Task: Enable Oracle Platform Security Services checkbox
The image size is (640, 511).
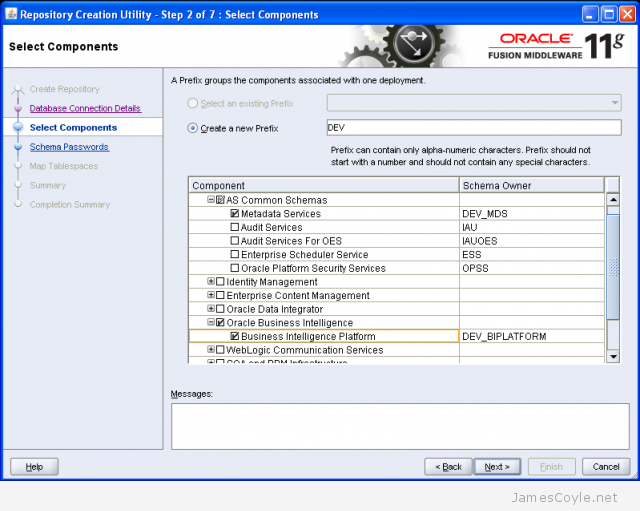Action: point(235,268)
